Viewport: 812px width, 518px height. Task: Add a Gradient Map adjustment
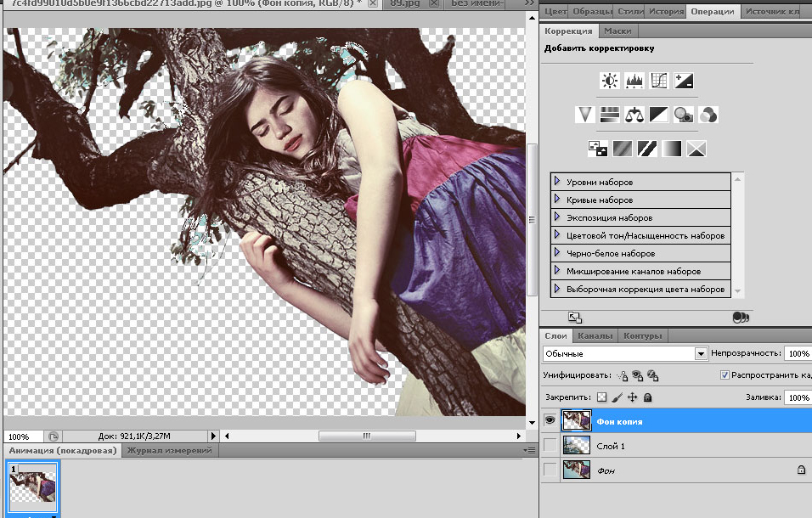(x=672, y=149)
